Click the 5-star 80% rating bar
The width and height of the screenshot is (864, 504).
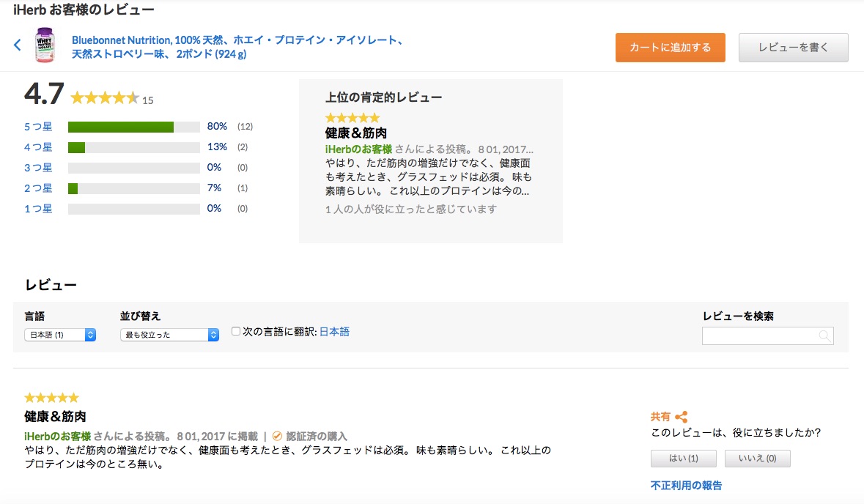(x=134, y=127)
